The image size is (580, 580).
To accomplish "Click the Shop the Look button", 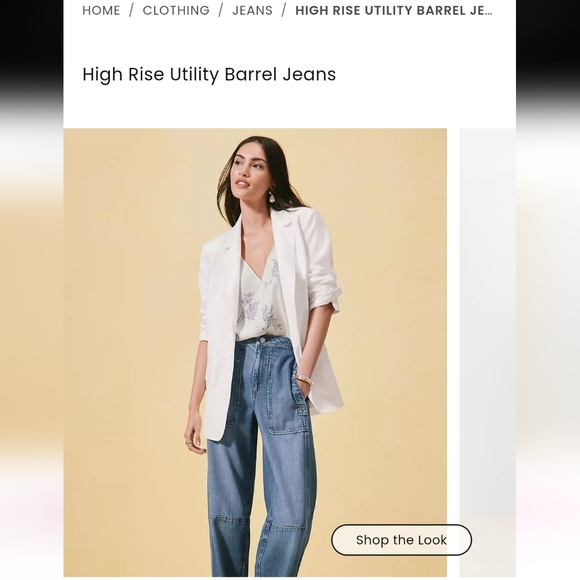I will point(401,540).
